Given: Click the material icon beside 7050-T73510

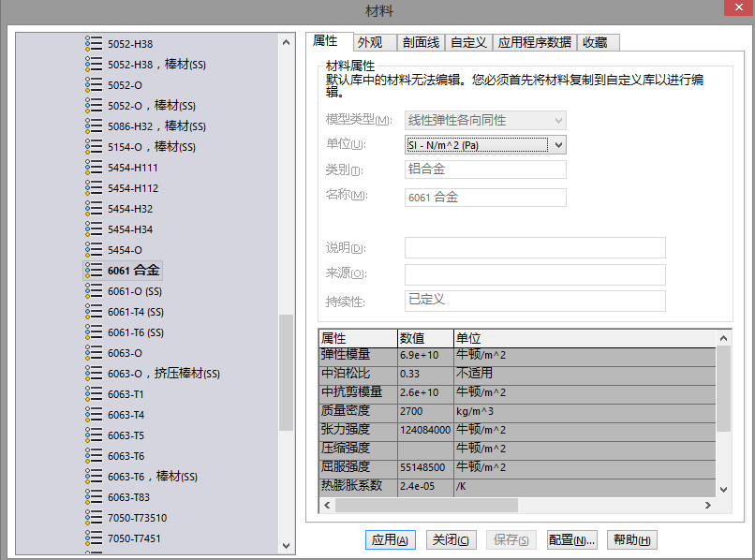Looking at the screenshot, I should tap(94, 518).
